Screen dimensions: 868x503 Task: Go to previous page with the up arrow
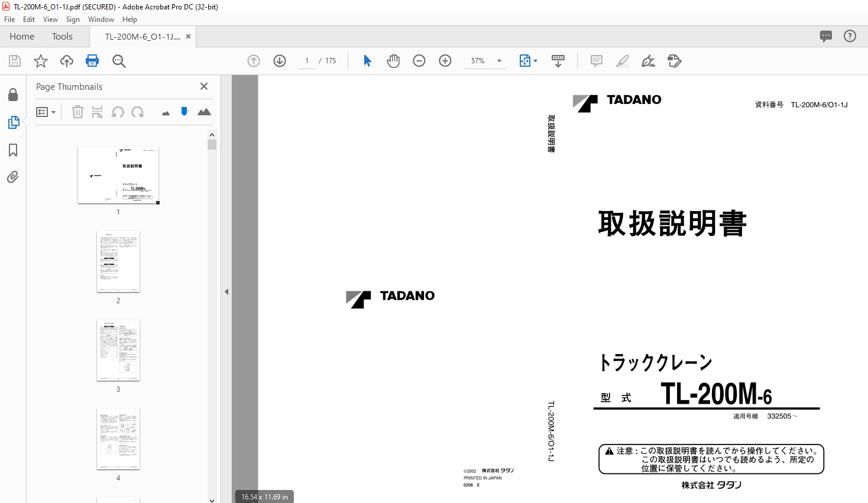pyautogui.click(x=254, y=61)
